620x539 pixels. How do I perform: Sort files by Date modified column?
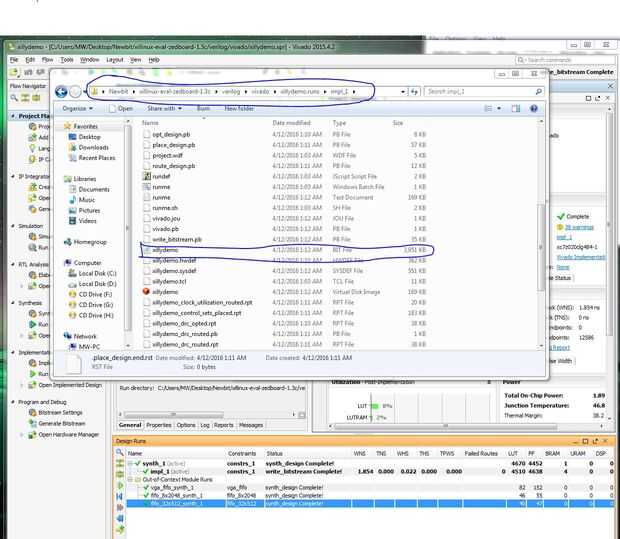pyautogui.click(x=291, y=123)
